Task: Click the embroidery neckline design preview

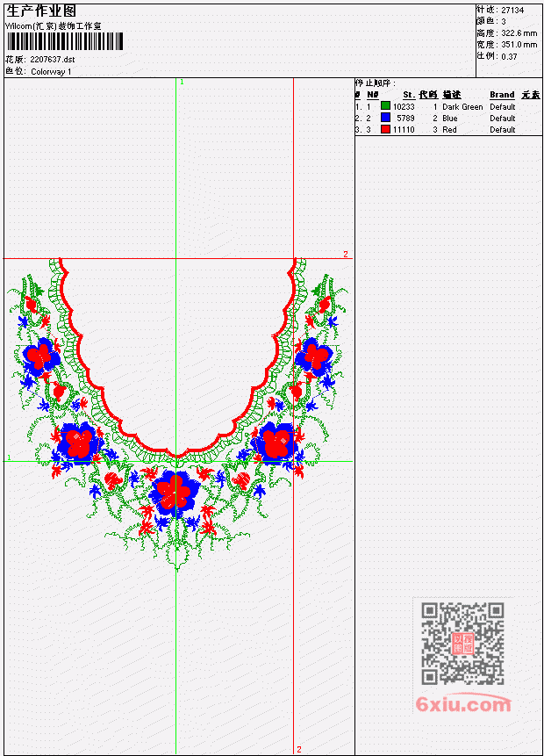Action: click(x=177, y=414)
